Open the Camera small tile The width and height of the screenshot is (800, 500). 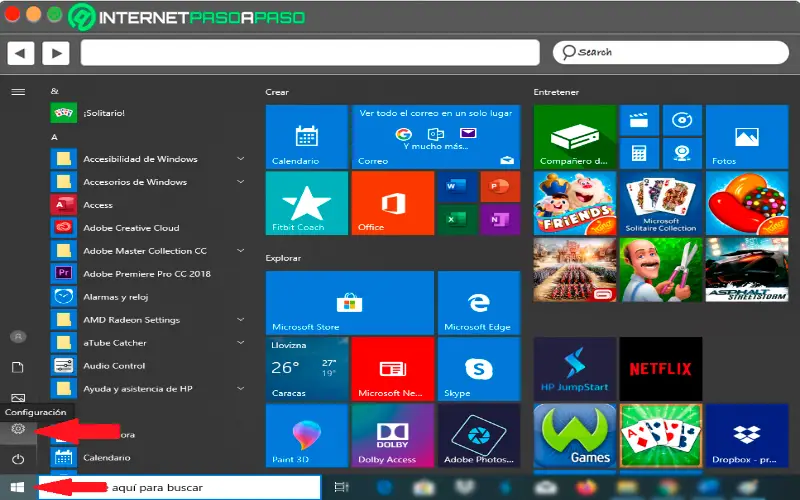click(x=682, y=154)
